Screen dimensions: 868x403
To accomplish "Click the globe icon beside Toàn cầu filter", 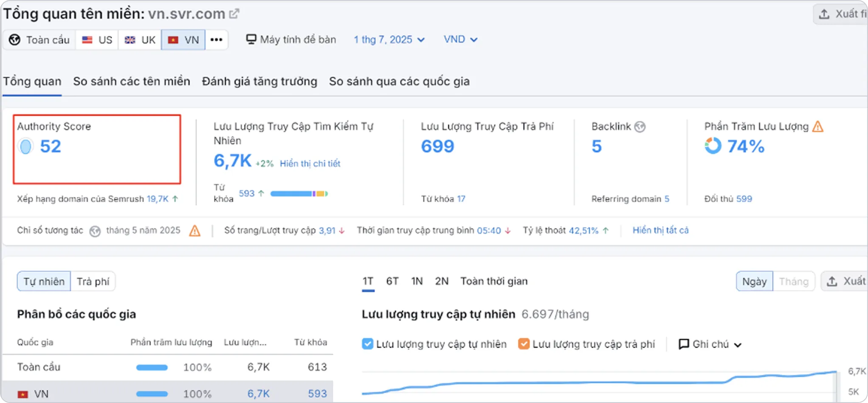I will tap(14, 39).
